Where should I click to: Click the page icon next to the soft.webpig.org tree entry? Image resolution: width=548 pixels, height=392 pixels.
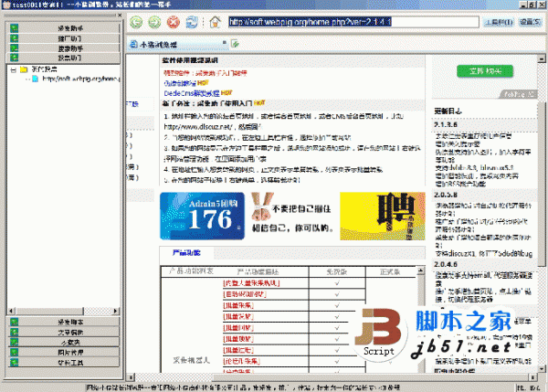pyautogui.click(x=36, y=79)
